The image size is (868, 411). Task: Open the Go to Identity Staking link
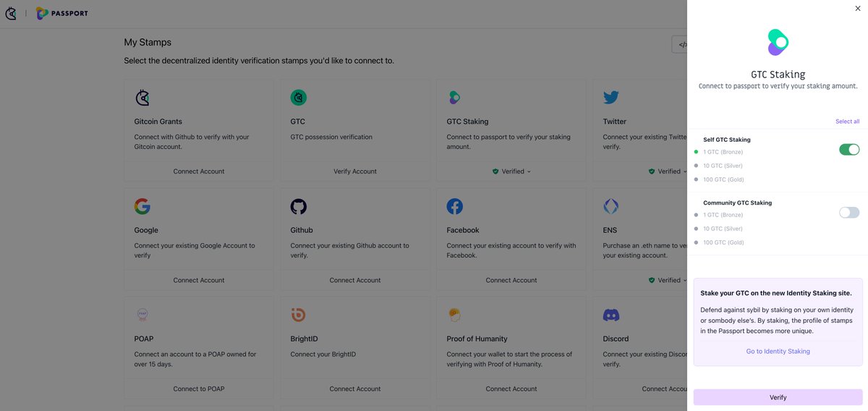point(778,351)
